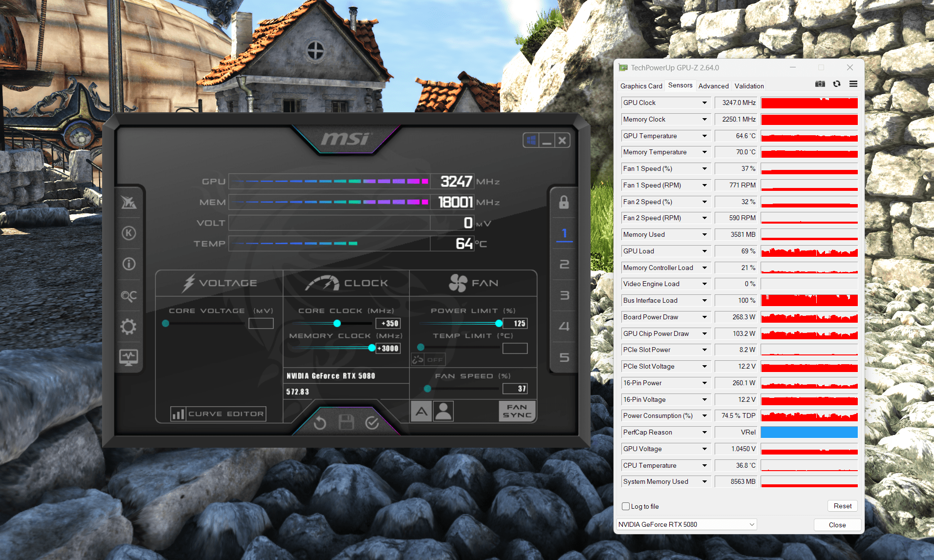Reset Afterburner settings to default

coord(320,423)
